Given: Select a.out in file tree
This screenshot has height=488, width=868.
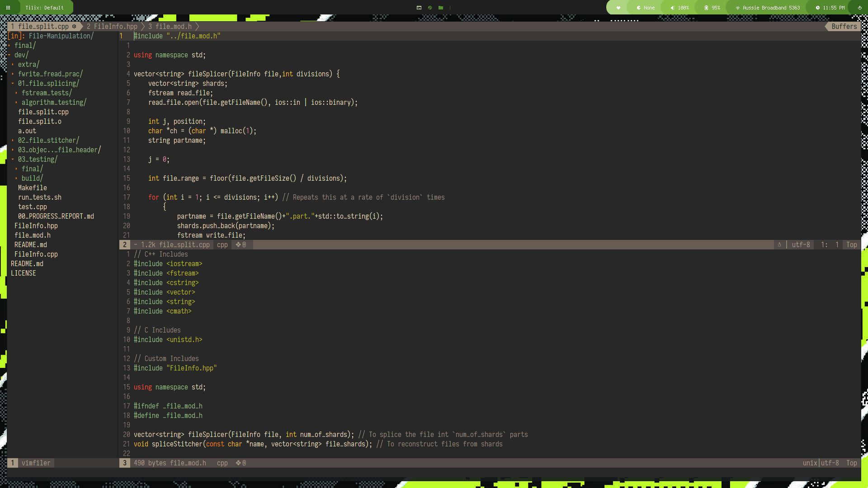Looking at the screenshot, I should click(27, 131).
